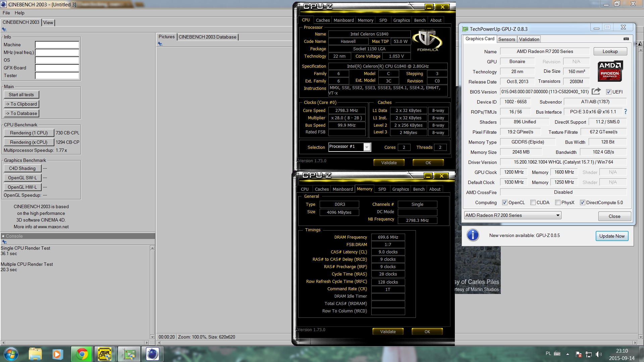Click the pin icon in the Pictures panel
This screenshot has height=362, width=644.
[160, 44]
